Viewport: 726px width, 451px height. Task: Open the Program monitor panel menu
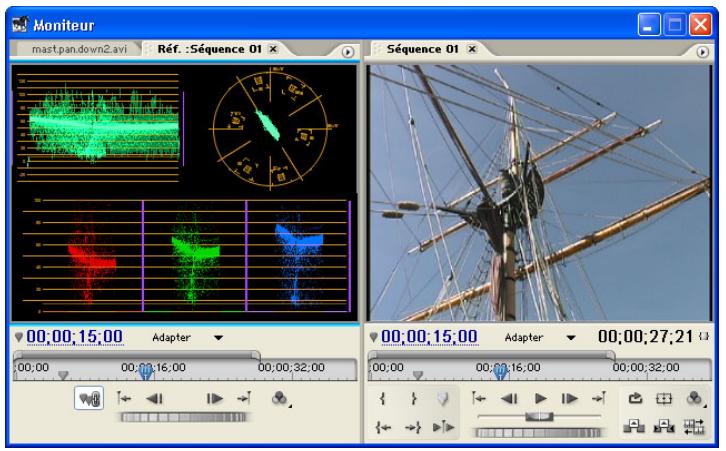[702, 52]
